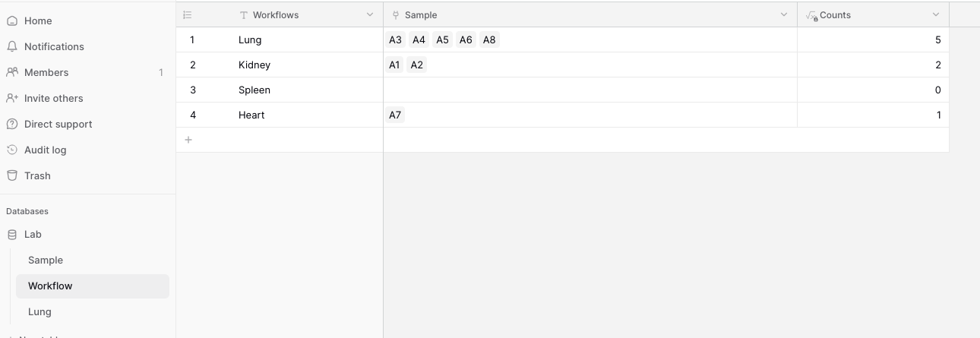Click the Invite others icon
The width and height of the screenshot is (980, 338).
click(11, 98)
